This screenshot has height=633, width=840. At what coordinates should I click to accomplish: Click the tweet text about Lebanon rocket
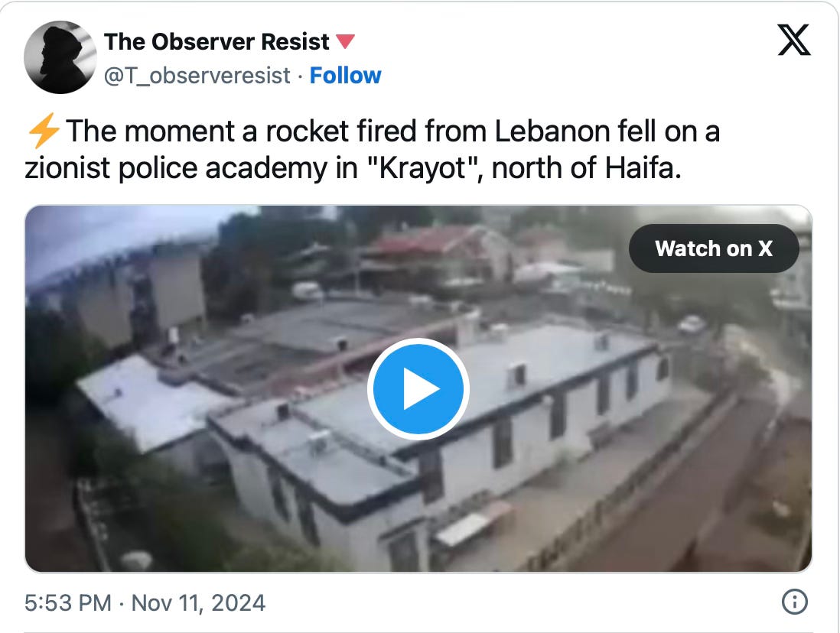pyautogui.click(x=372, y=149)
